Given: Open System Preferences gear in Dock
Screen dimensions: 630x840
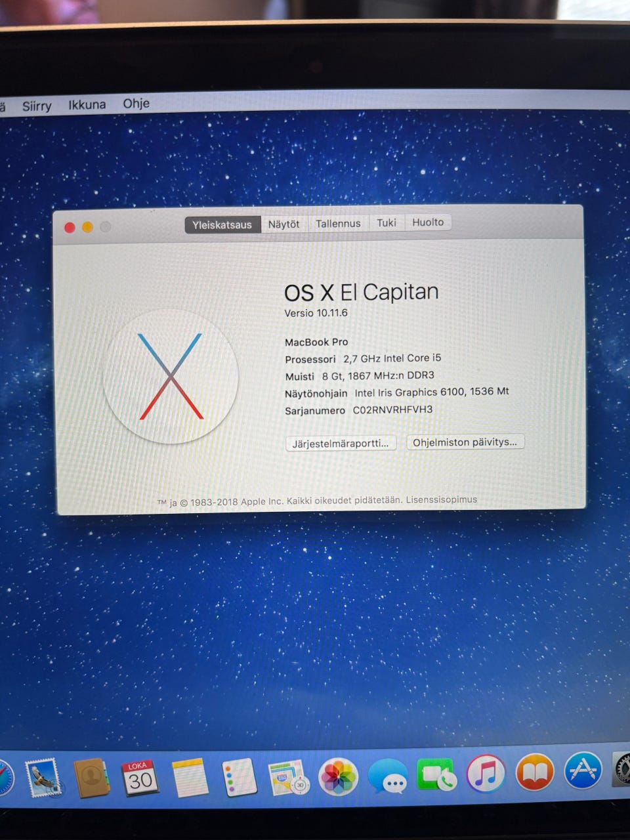Looking at the screenshot, I should click(x=622, y=769).
